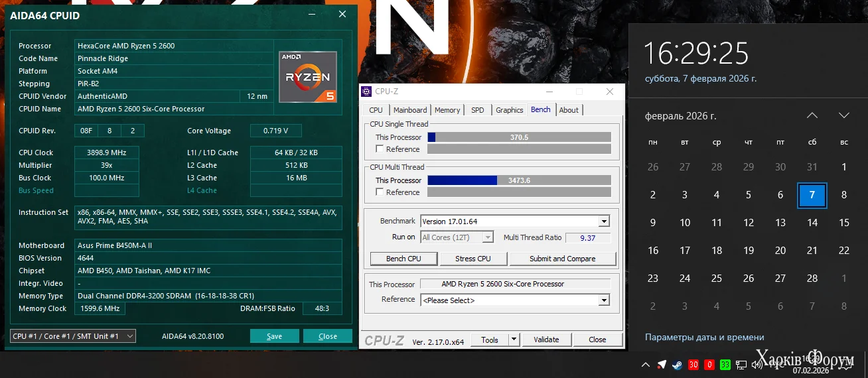
Task: Click the Single Thread 370.5 score bar
Action: pyautogui.click(x=519, y=137)
